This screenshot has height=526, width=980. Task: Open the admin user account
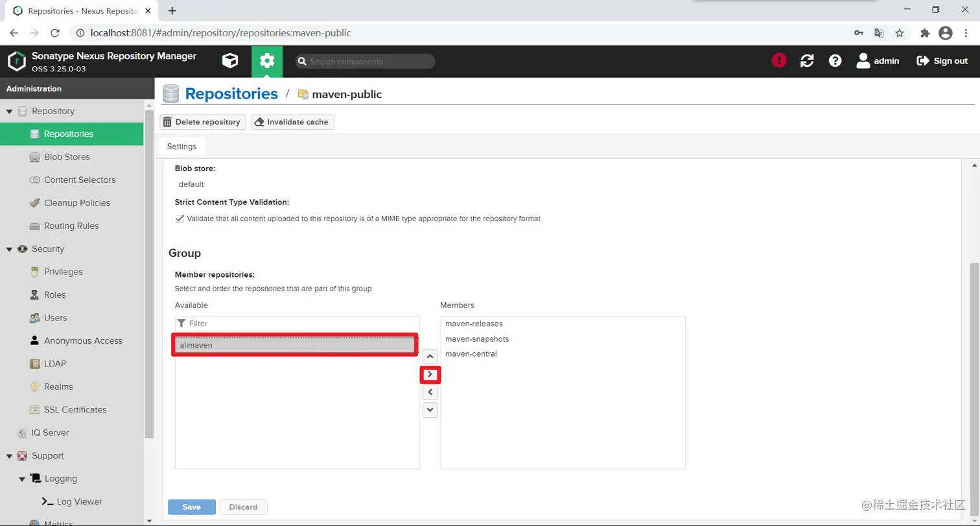pyautogui.click(x=878, y=60)
